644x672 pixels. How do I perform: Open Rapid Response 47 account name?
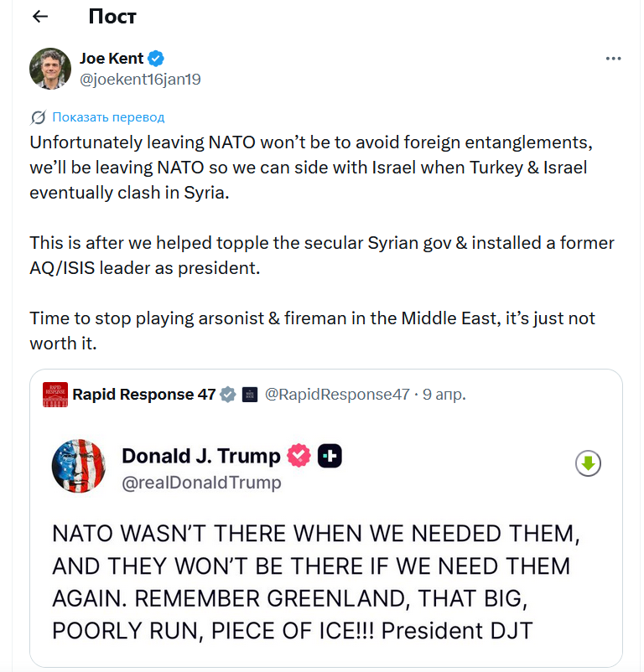[144, 395]
